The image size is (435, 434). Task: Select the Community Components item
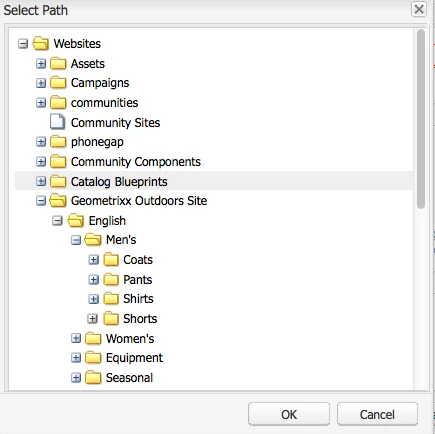point(136,162)
